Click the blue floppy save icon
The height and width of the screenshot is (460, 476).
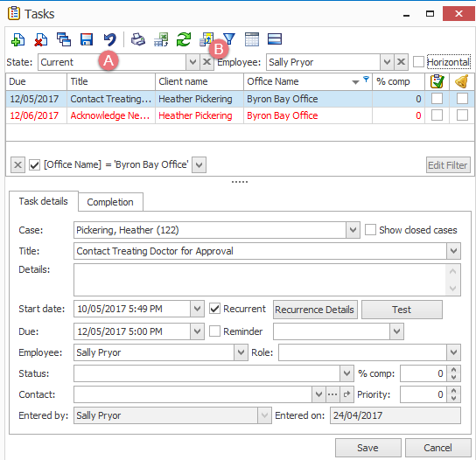pyautogui.click(x=87, y=39)
